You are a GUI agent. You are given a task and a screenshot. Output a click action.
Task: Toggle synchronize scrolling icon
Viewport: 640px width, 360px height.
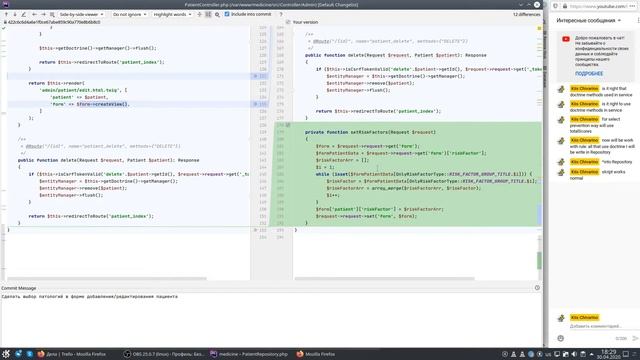coord(208,14)
